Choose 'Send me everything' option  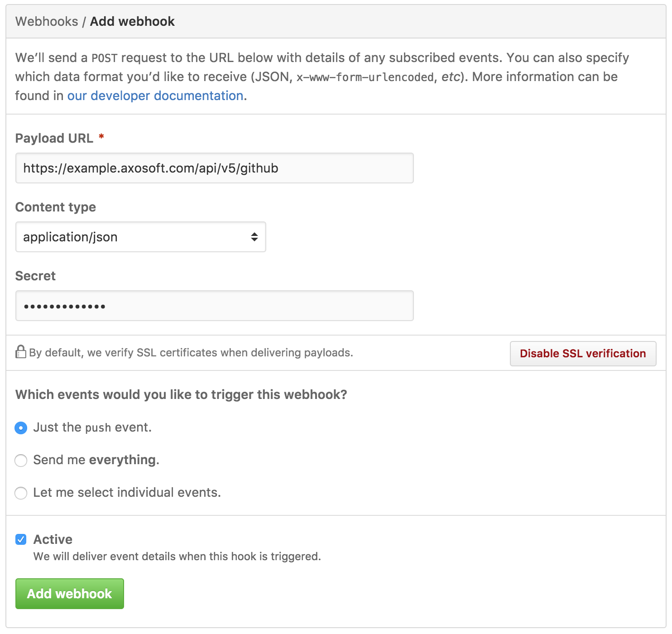(x=21, y=460)
